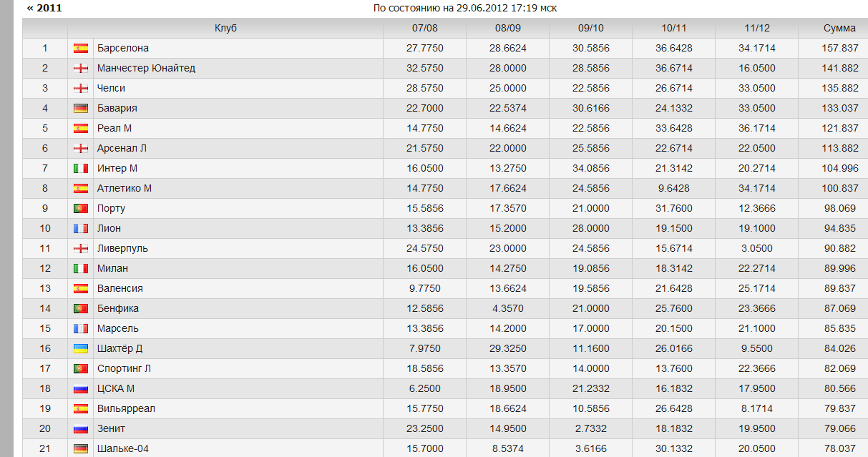The image size is (868, 457).
Task: Select the club name Валенсия
Action: pos(120,288)
